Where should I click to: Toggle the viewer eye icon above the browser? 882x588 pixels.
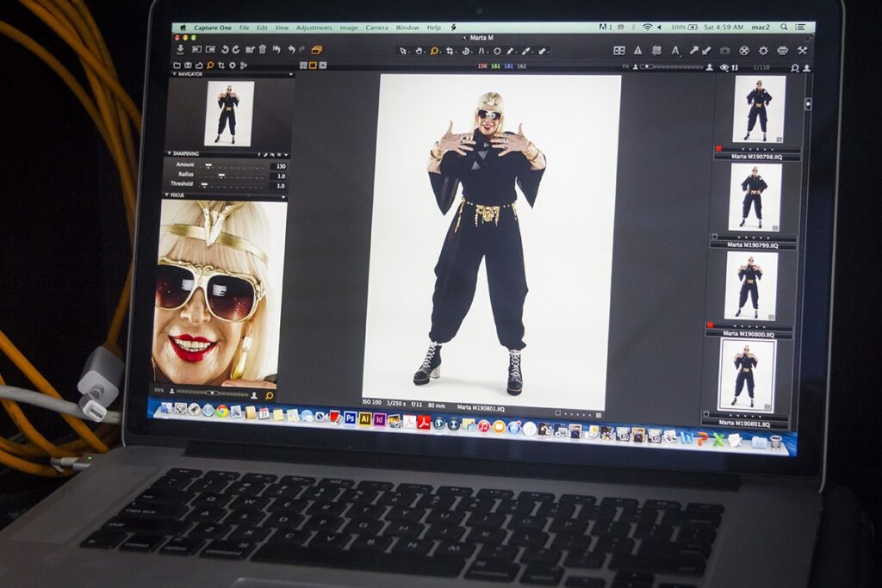(x=724, y=67)
